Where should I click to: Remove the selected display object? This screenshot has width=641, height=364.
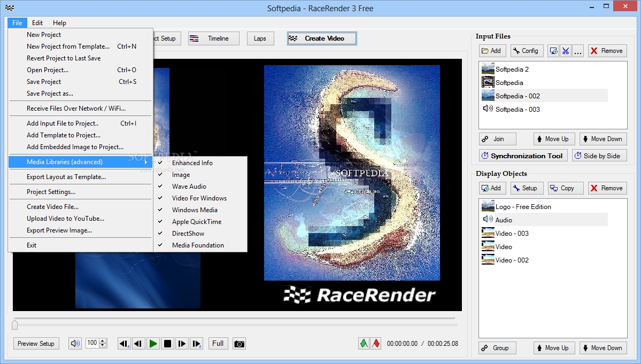[607, 188]
